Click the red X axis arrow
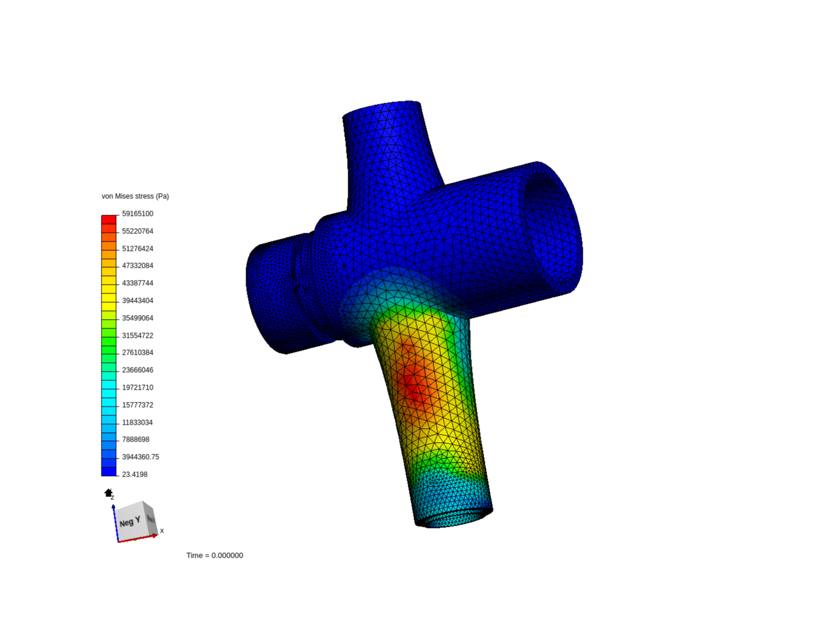The width and height of the screenshot is (840, 630). [x=138, y=538]
